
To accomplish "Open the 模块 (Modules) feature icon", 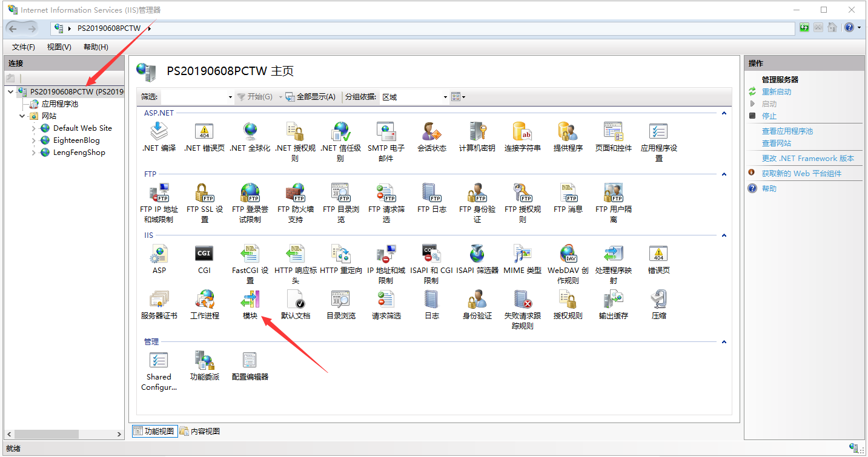I will (250, 304).
